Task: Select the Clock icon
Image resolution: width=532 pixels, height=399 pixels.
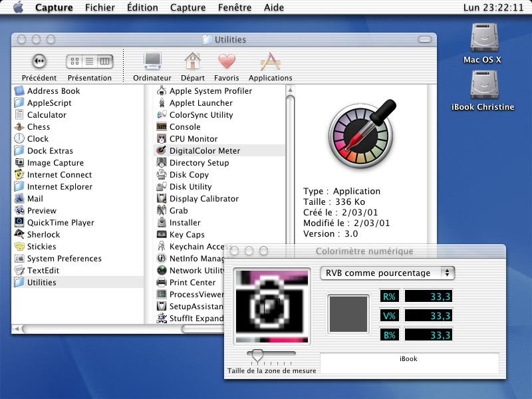Action: click(x=19, y=138)
